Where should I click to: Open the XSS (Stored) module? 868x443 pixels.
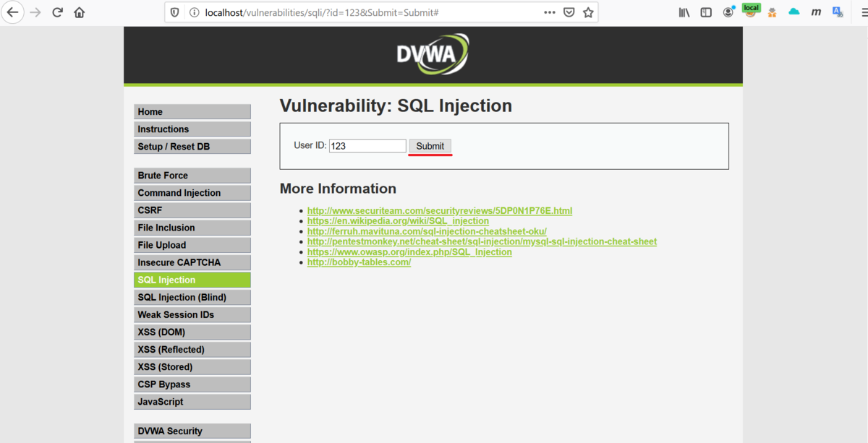192,366
